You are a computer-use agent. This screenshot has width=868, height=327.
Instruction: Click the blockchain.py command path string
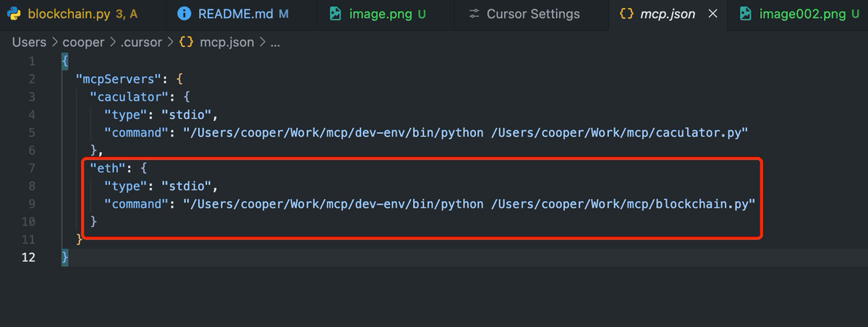469,204
